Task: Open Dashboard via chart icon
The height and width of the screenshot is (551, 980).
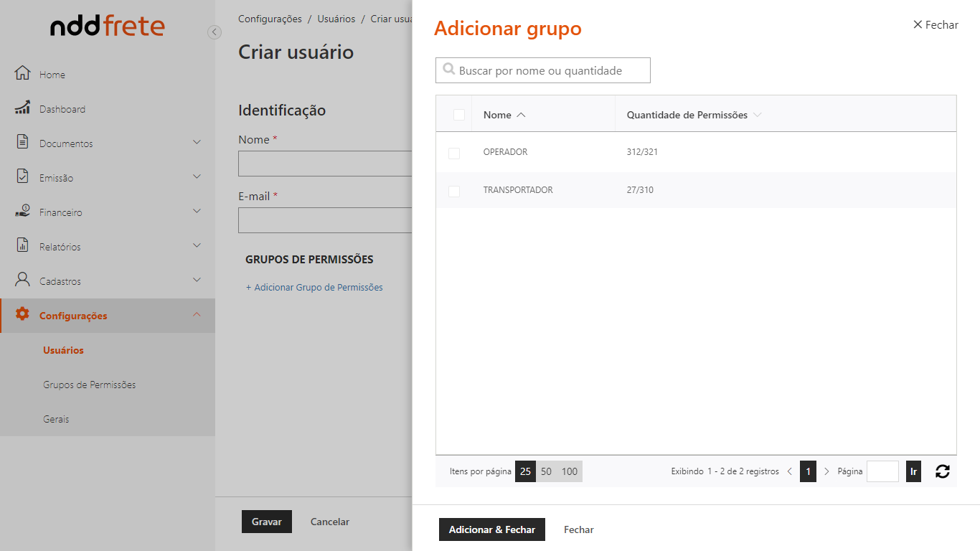Action: [x=22, y=108]
